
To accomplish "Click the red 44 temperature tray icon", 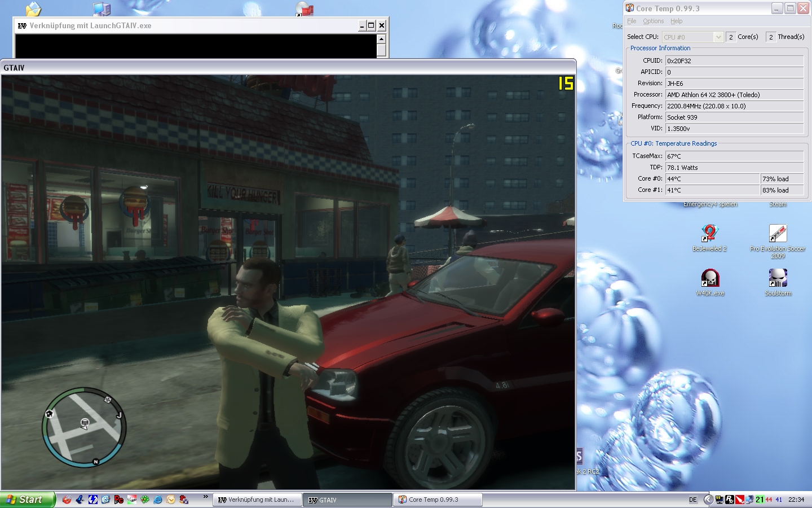I will coord(769,500).
